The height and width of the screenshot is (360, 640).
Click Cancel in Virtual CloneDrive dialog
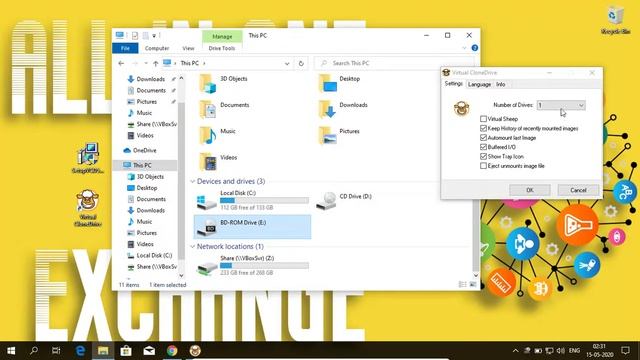click(x=578, y=190)
